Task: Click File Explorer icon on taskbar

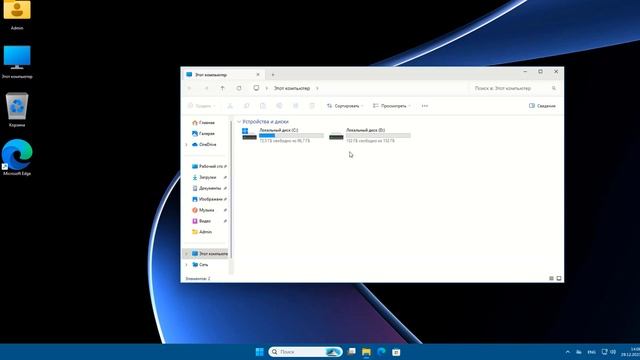Action: click(x=366, y=352)
